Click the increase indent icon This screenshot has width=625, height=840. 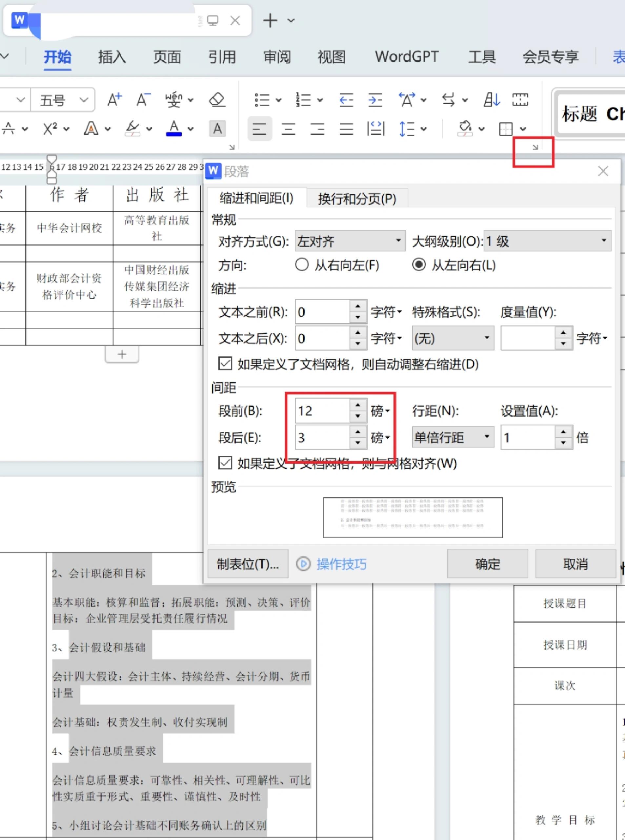click(x=375, y=100)
